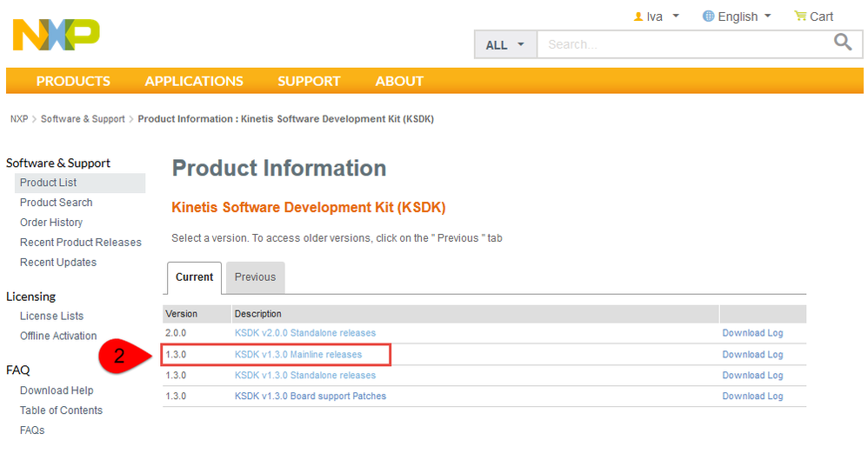This screenshot has height=460, width=868.
Task: Go to NXP breadcrumb link
Action: click(19, 119)
